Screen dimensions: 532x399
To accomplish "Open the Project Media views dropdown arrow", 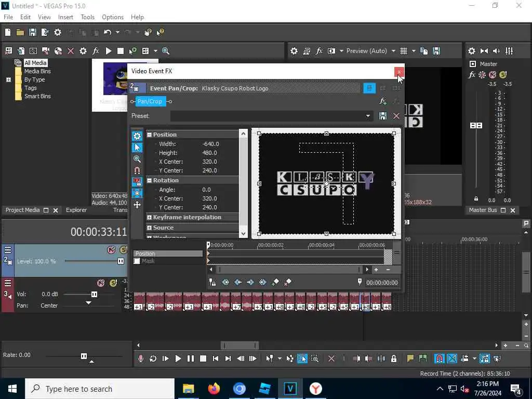I will pyautogui.click(x=155, y=51).
